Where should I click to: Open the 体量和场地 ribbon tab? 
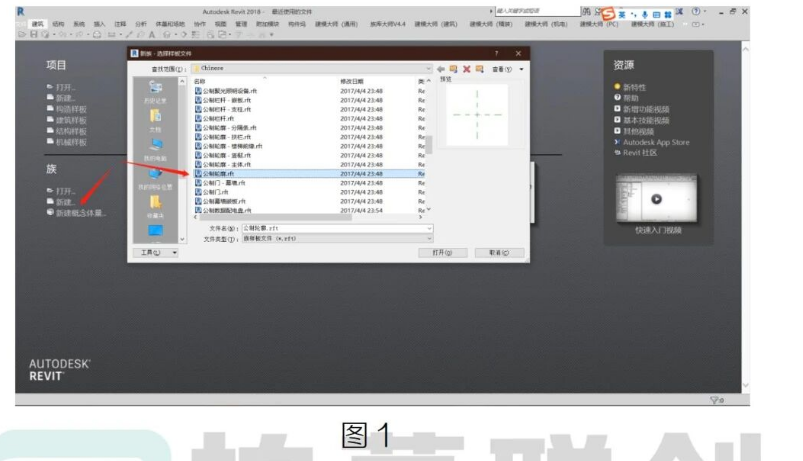(x=170, y=24)
